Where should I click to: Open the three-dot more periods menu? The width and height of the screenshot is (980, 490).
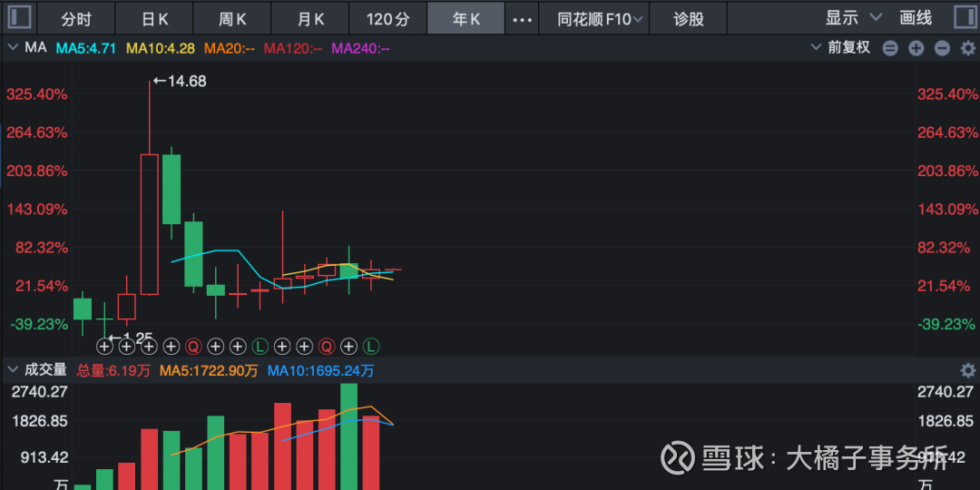coord(522,18)
